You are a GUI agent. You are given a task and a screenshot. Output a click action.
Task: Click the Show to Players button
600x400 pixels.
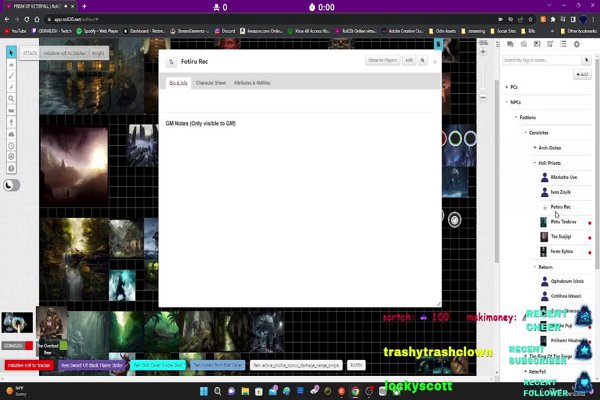[382, 60]
